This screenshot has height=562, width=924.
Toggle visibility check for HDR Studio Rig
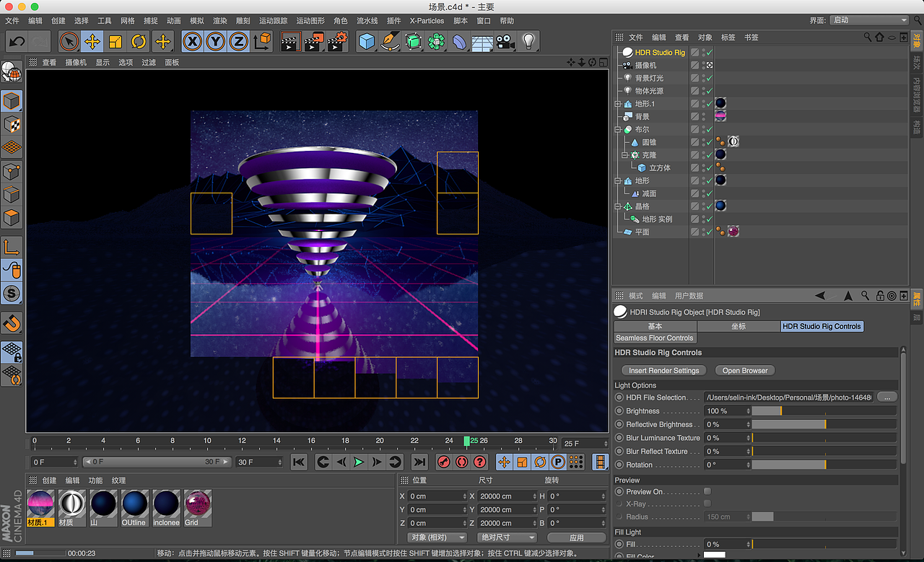coord(710,53)
